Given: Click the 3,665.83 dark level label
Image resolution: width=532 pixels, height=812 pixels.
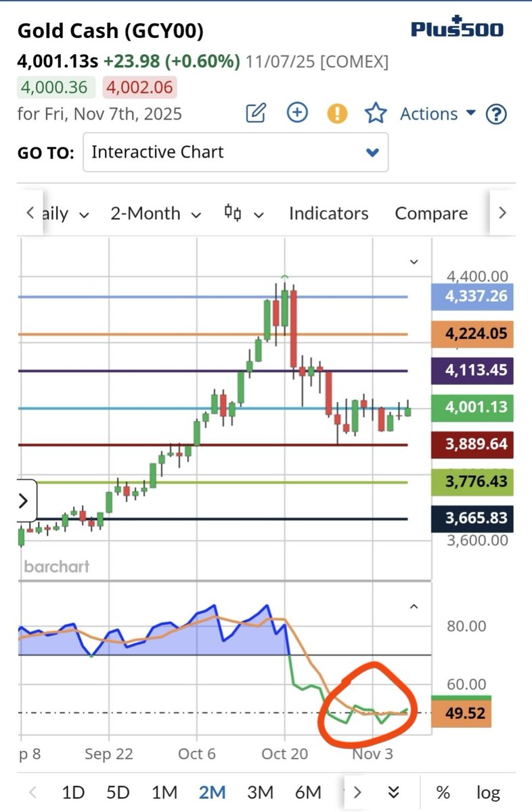Looking at the screenshot, I should (472, 518).
